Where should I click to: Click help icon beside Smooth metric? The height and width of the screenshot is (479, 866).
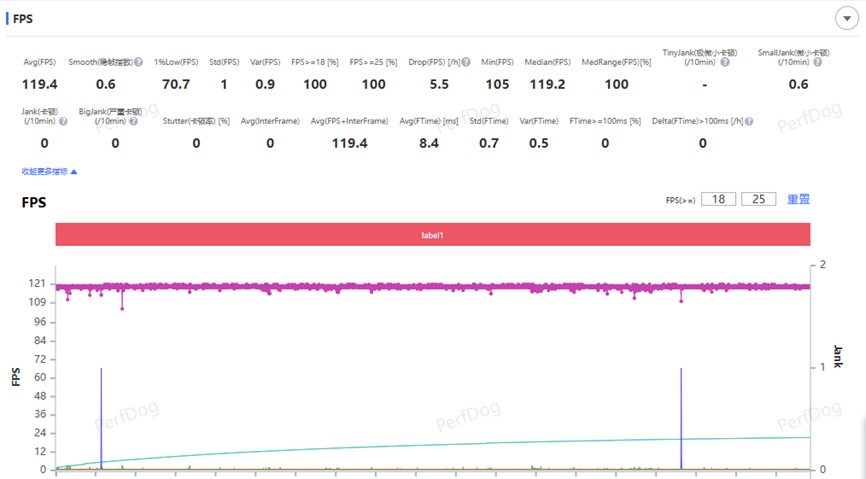coord(138,63)
